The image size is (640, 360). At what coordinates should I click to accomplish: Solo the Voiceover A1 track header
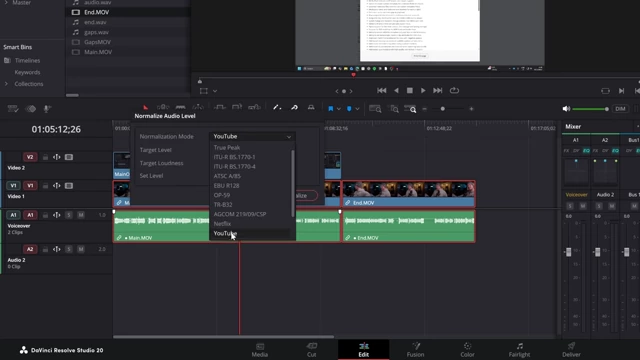(x=69, y=215)
